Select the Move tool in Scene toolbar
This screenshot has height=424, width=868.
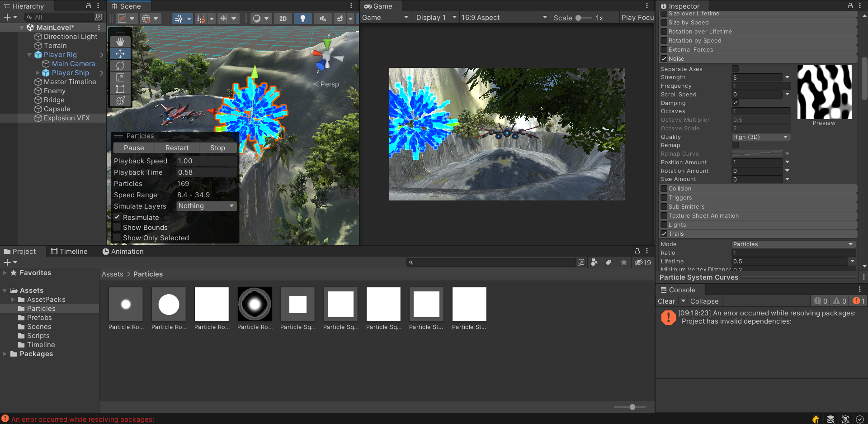[x=120, y=54]
